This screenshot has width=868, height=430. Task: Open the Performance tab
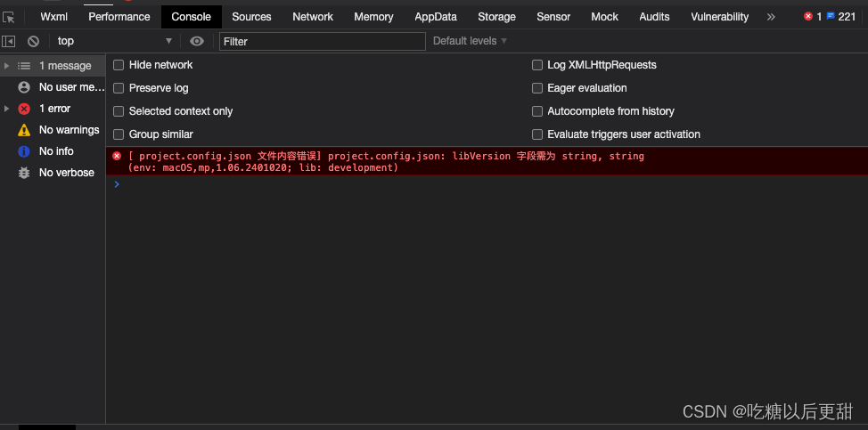(119, 17)
